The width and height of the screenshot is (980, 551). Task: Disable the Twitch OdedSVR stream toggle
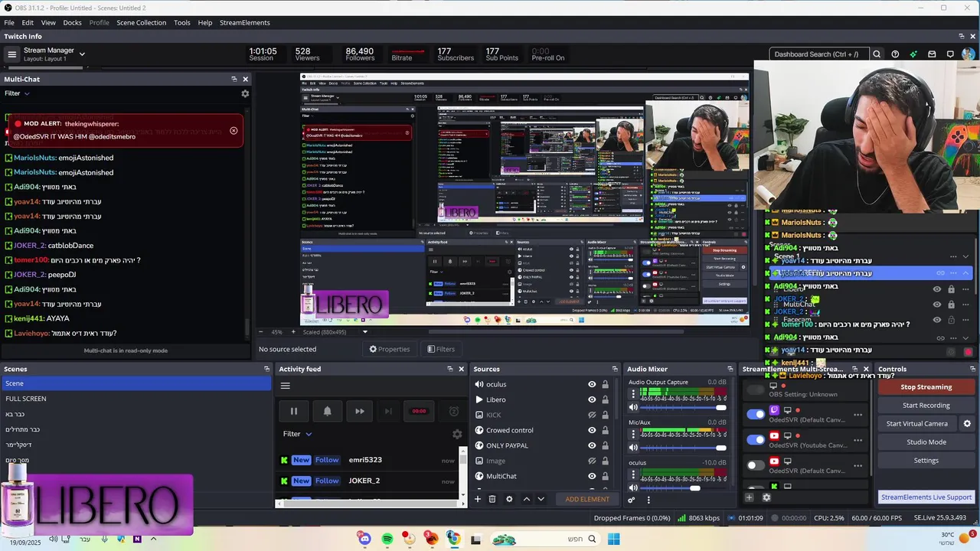(x=756, y=414)
